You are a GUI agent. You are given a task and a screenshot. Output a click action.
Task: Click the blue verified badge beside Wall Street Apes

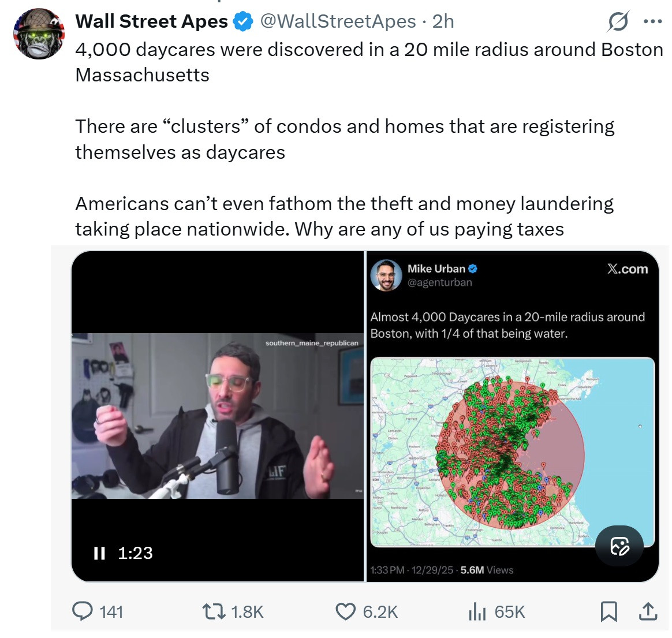(243, 22)
